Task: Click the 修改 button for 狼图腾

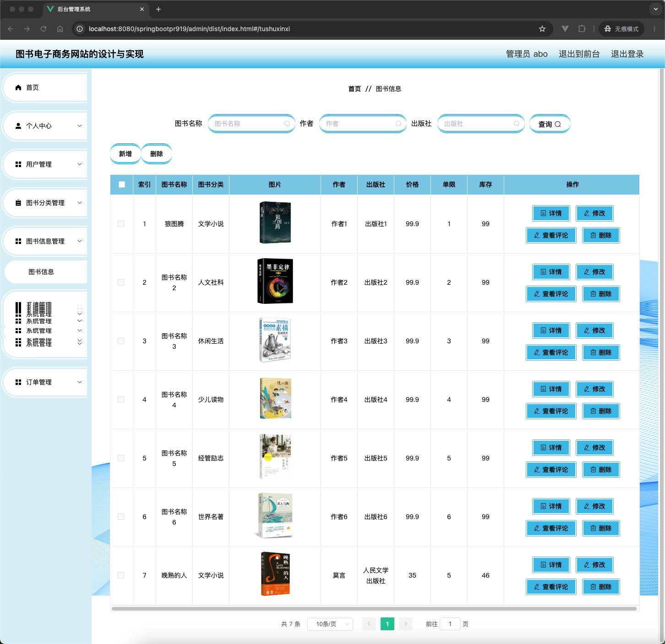Action: (594, 213)
